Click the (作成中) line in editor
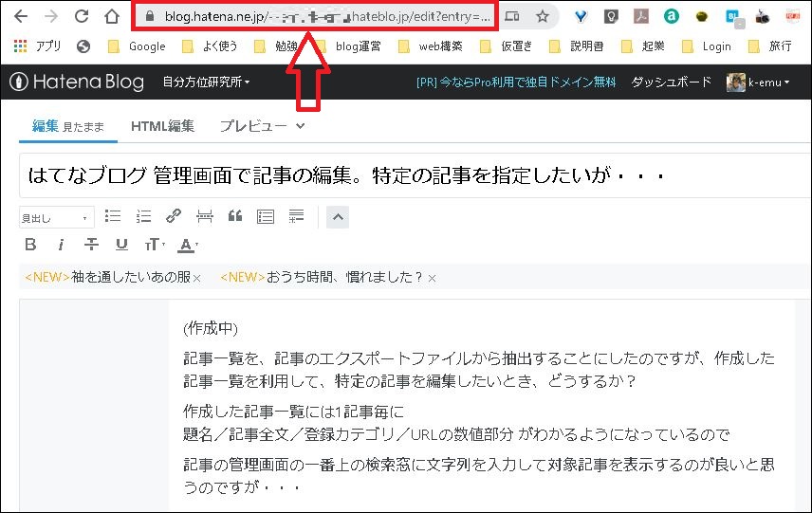The image size is (812, 513). 211,328
